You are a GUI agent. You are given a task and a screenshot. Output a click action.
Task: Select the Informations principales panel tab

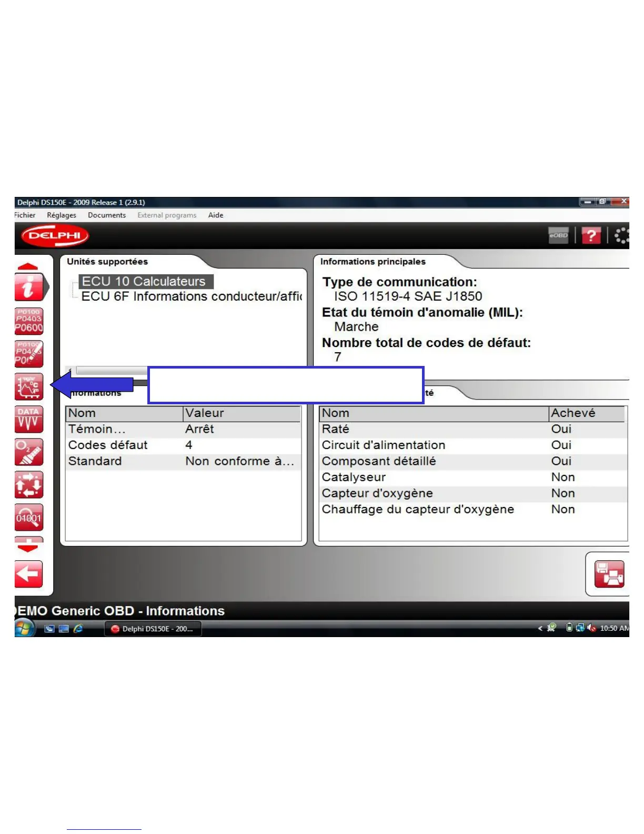[x=373, y=262]
